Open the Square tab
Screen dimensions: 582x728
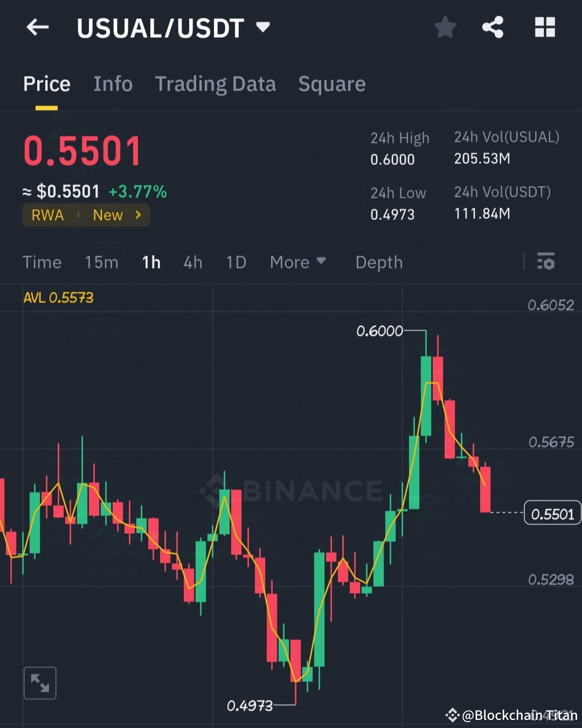click(x=331, y=84)
